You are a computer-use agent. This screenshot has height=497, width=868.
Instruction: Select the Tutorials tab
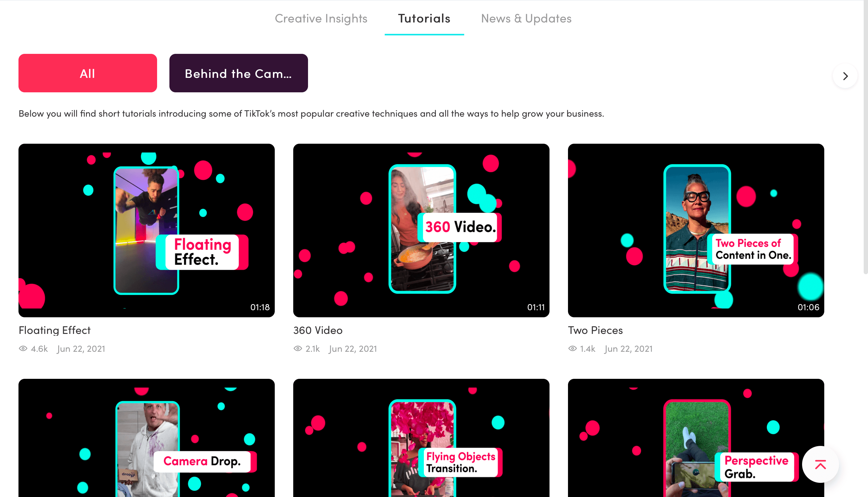click(424, 18)
